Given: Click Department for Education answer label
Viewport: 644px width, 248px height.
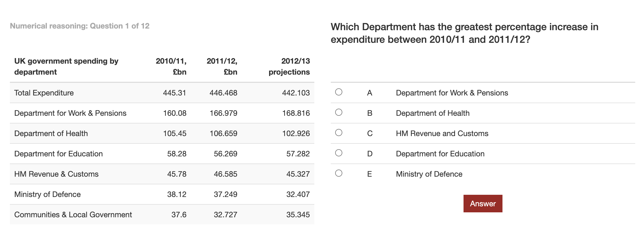Looking at the screenshot, I should point(440,154).
